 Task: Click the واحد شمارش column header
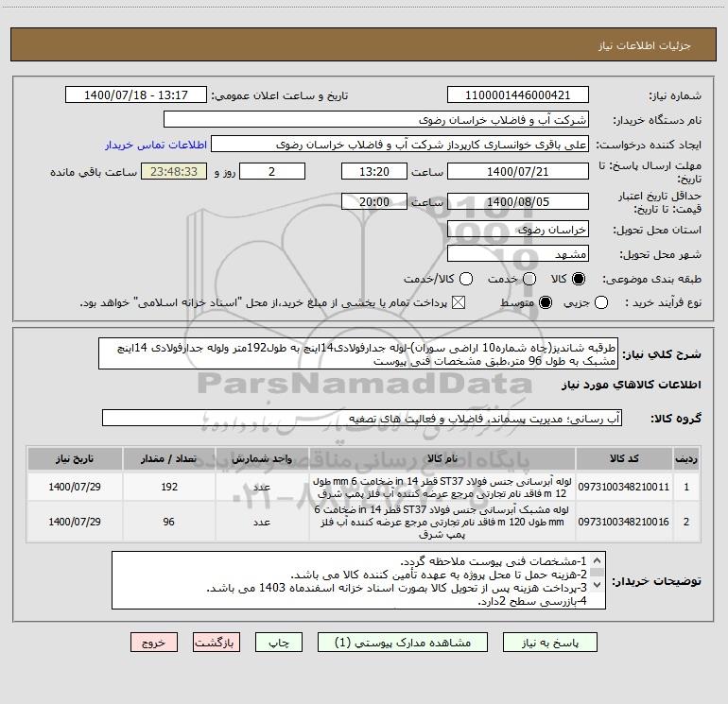(x=262, y=458)
